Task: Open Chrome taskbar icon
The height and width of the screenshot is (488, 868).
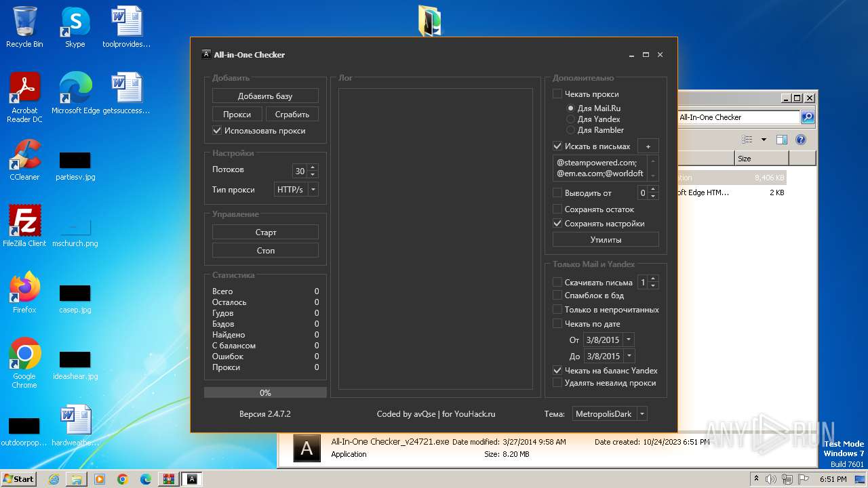Action: click(x=123, y=479)
